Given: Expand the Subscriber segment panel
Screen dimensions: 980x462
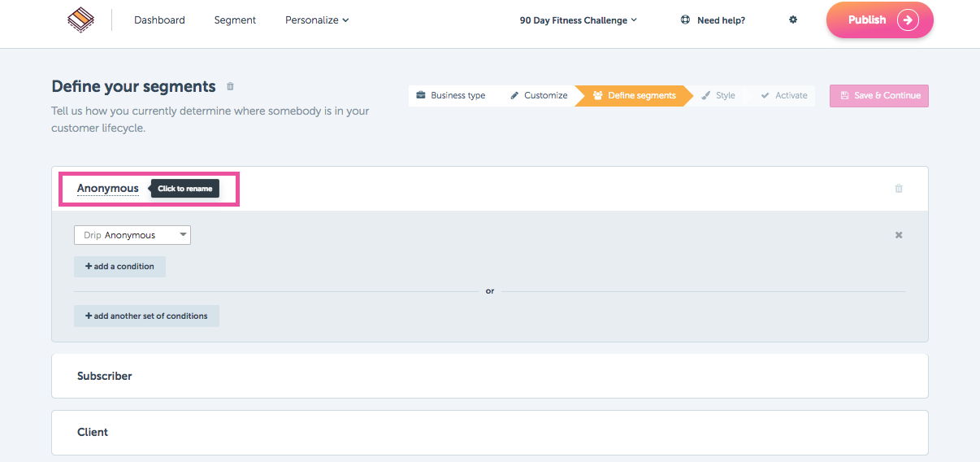Looking at the screenshot, I should coord(489,376).
